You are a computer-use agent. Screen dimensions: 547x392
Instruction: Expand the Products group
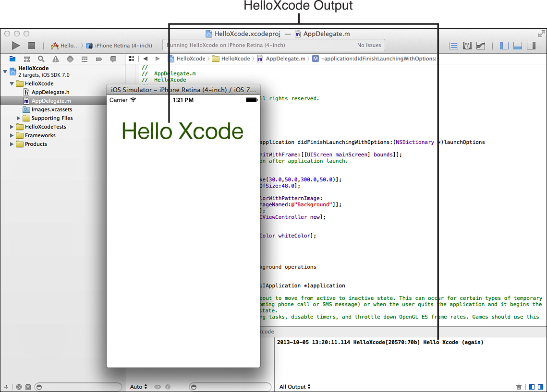12,144
